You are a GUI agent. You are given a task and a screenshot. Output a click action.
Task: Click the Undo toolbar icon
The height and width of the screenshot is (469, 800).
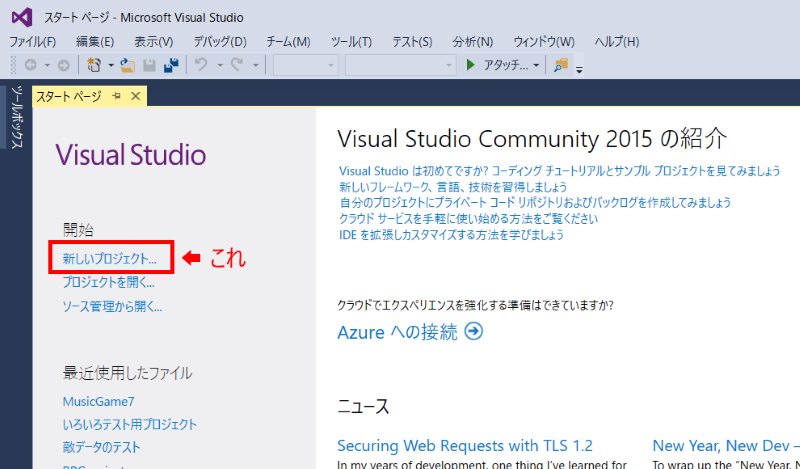[202, 65]
